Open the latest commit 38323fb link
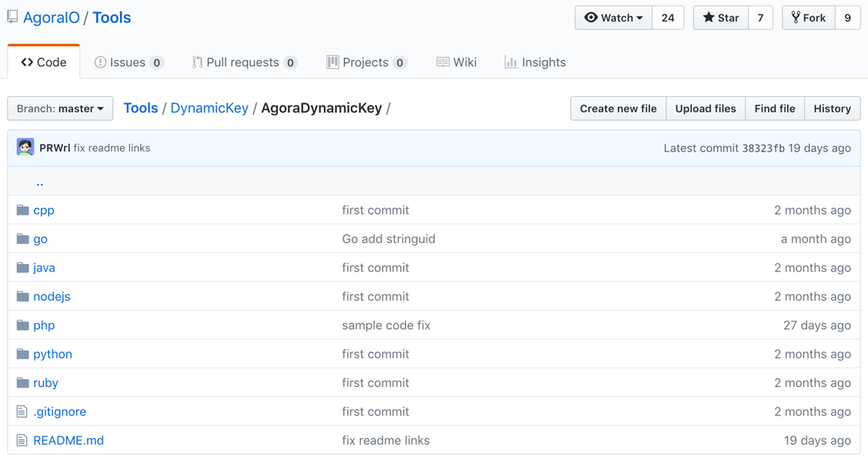The width and height of the screenshot is (868, 460). [x=763, y=148]
